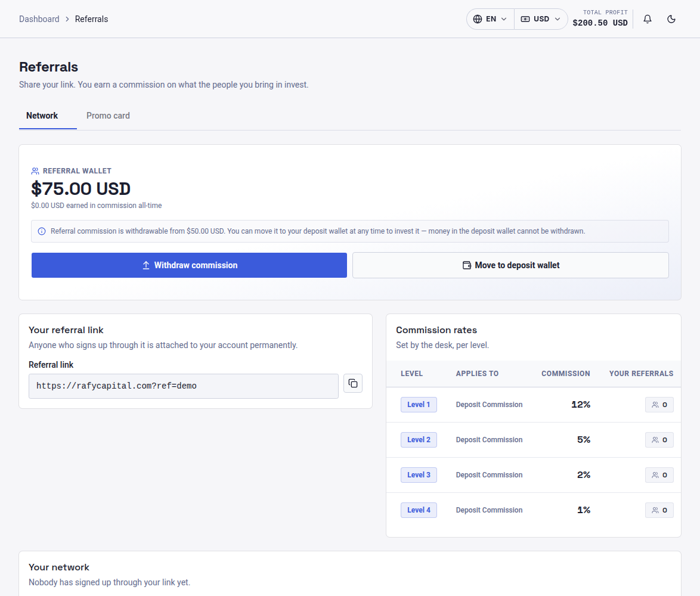Click the info icon in the notice
The width and height of the screenshot is (700, 596).
click(x=42, y=231)
